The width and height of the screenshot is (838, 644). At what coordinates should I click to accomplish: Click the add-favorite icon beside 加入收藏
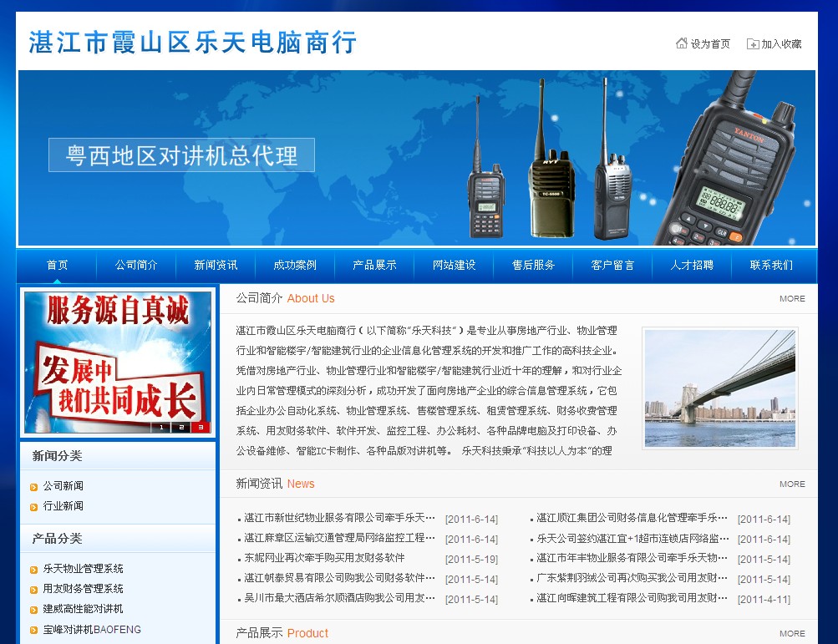pos(753,43)
